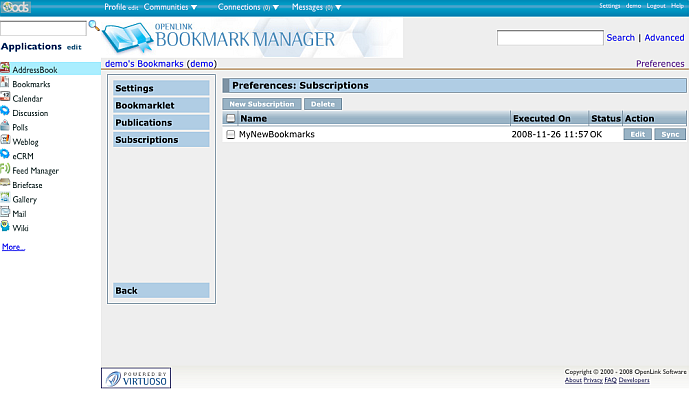700x402 pixels.
Task: Select the Feed Manager icon
Action: point(5,170)
